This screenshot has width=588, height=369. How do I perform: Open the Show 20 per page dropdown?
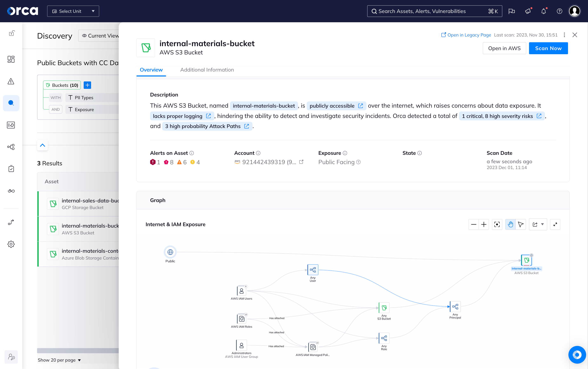coord(59,360)
